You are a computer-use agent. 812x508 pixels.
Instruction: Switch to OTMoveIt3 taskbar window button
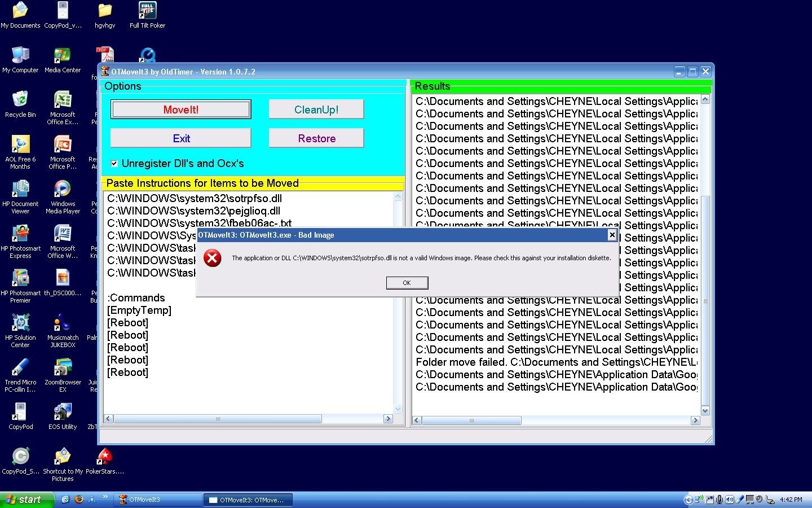click(158, 500)
